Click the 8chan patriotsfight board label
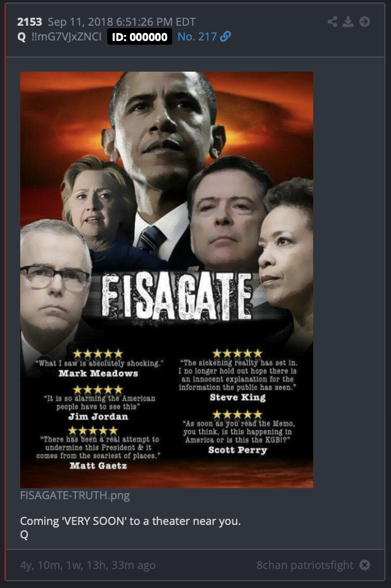Viewport: 391px width, 588px height. pyautogui.click(x=305, y=565)
